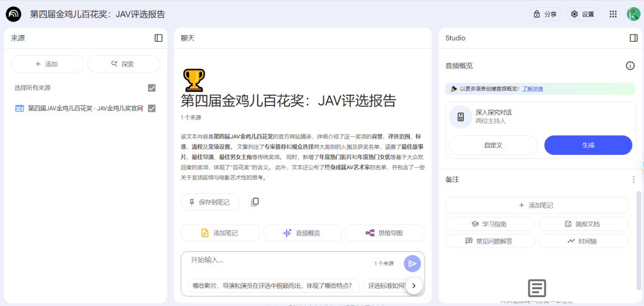Image resolution: width=644 pixels, height=306 pixels.
Task: Add a note in the Studio panel
Action: [537, 205]
